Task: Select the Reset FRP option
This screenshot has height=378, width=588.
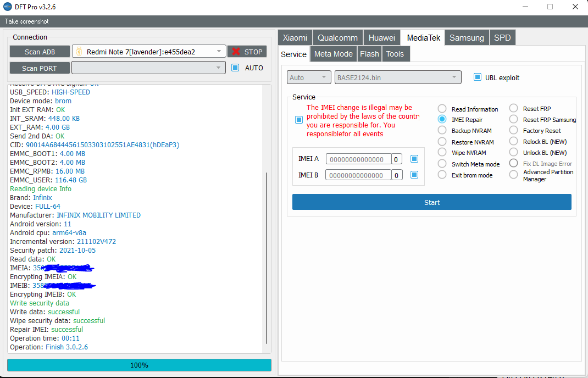Action: (513, 109)
